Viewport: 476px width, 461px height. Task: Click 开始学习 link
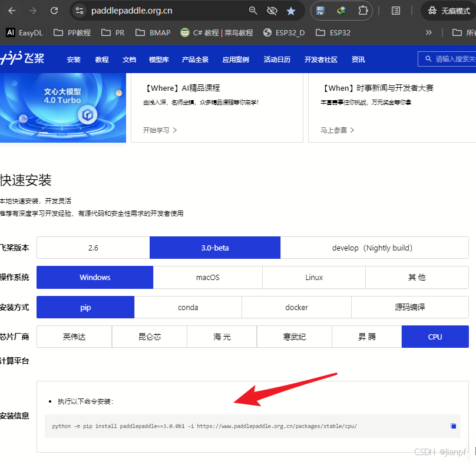coord(160,130)
